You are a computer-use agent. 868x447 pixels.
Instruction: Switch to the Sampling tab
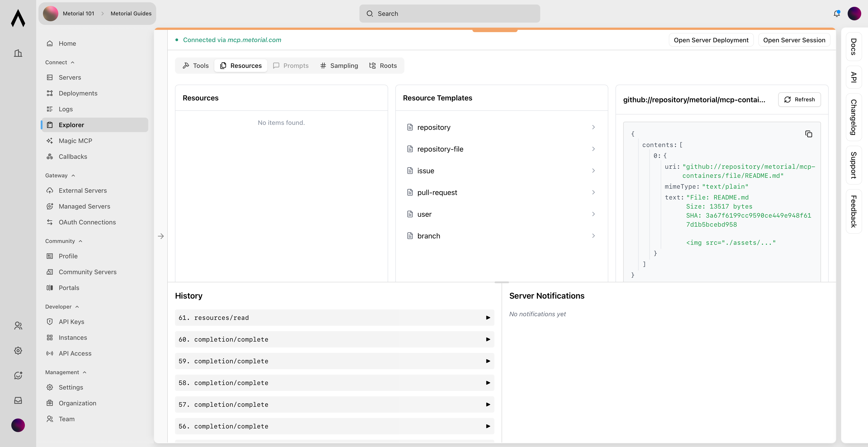coord(339,66)
